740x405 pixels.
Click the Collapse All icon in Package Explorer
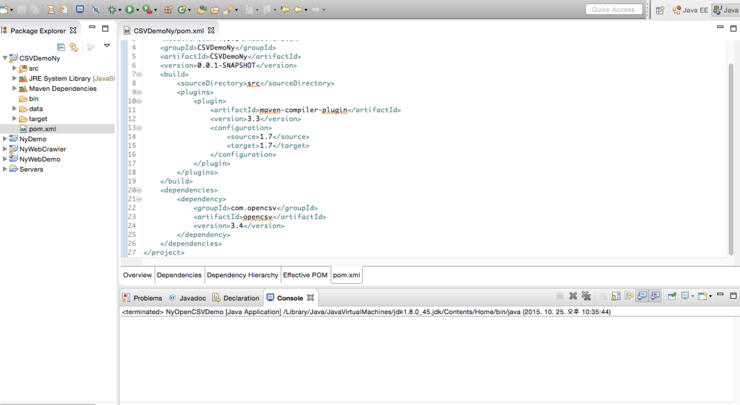(61, 47)
